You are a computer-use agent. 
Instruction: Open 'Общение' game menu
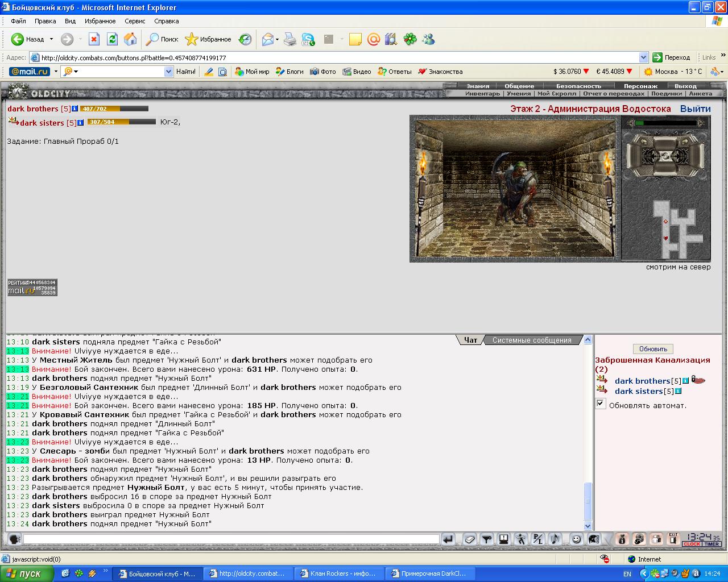pyautogui.click(x=519, y=86)
